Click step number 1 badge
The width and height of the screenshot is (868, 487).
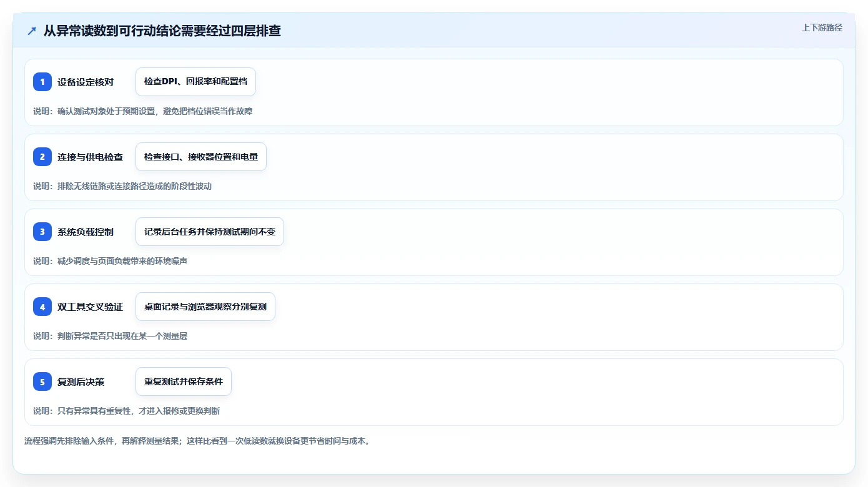[x=42, y=82]
